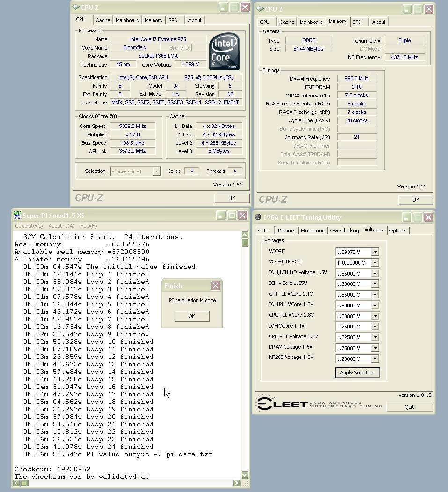Viewport: 448px width, 492px height.
Task: Click OK in PI calculation dialog
Action: (192, 316)
